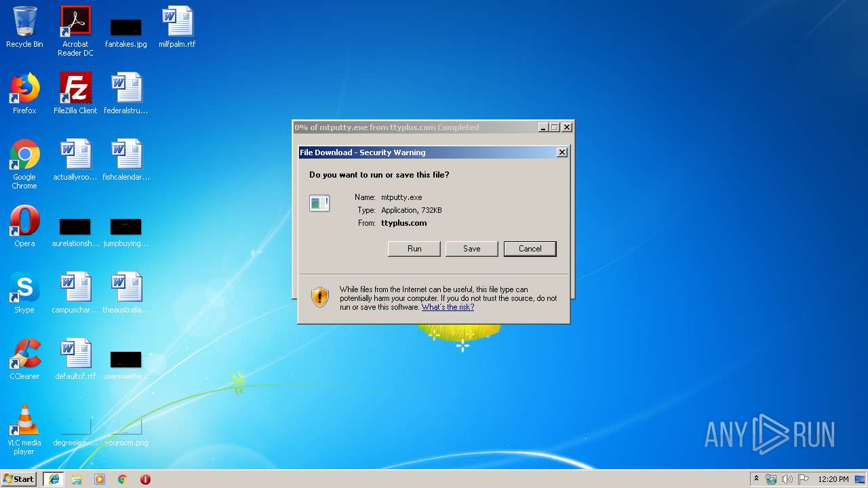868x488 pixels.
Task: Launch Google Chrome desktop shortcut
Action: (x=24, y=164)
